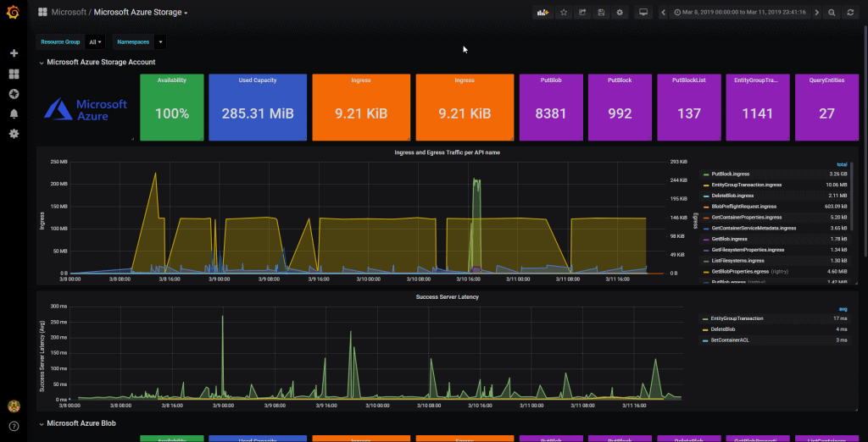Open Microsoft Azure Storage dashboard title menu
The height and width of the screenshot is (442, 868).
tap(141, 12)
